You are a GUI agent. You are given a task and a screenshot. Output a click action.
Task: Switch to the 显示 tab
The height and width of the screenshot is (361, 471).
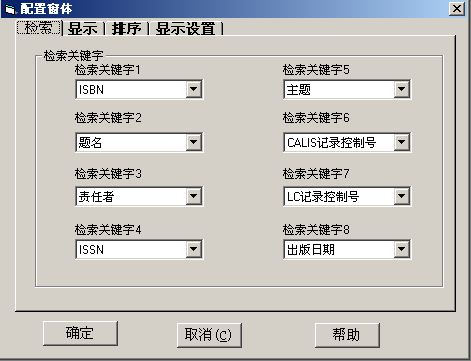[x=82, y=29]
